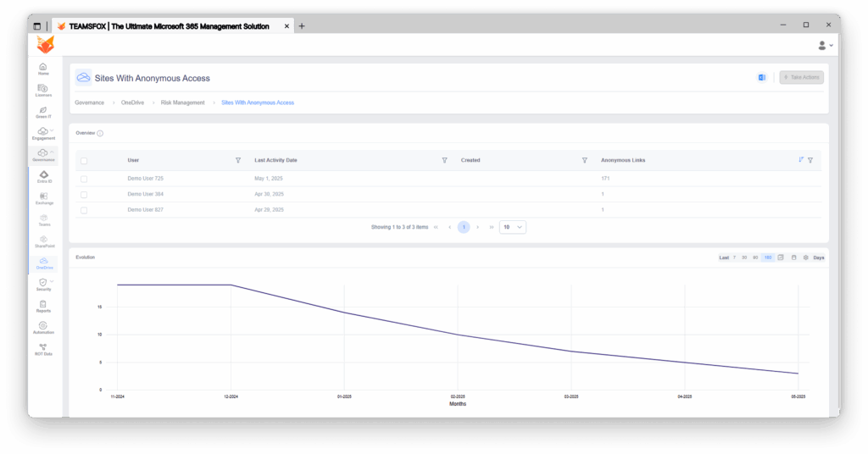Click the sort icon on Anonymous Links column
The image size is (868, 454).
tap(801, 160)
